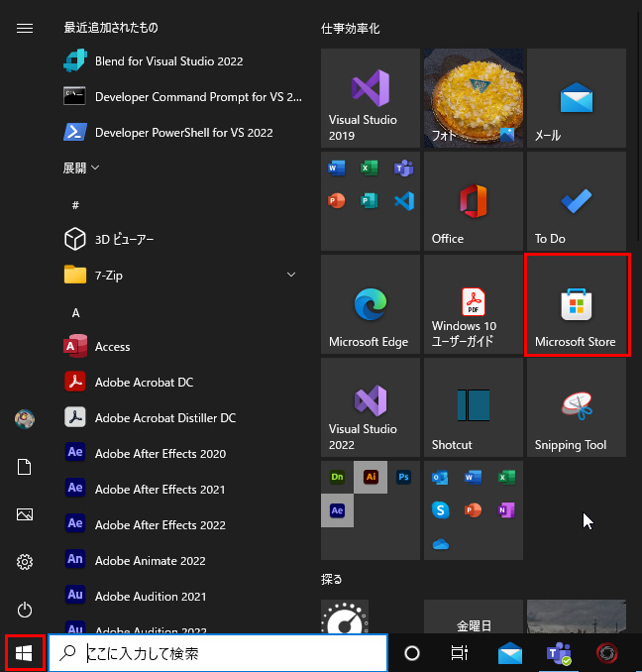This screenshot has width=642, height=672.
Task: Open the Microsoft Store tile
Action: click(x=577, y=304)
